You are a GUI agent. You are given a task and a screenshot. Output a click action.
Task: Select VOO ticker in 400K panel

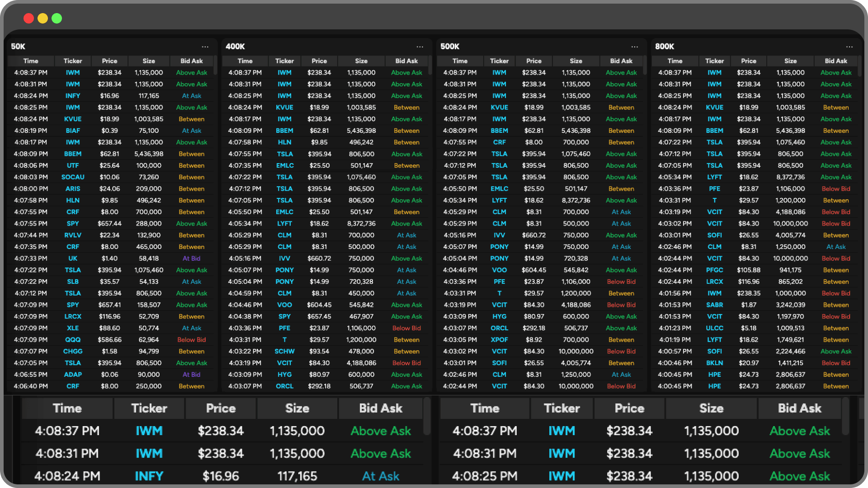pos(284,305)
